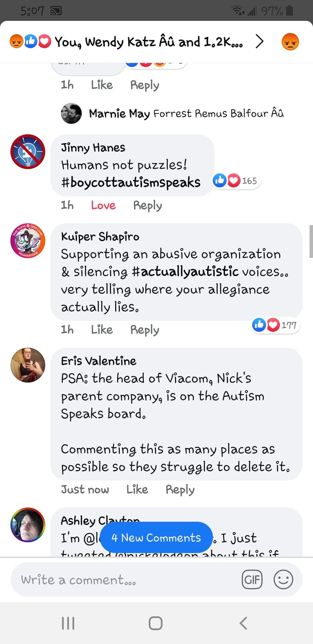Expand the reactions list chevron
Viewport: 313px width, 644px height.
click(260, 42)
